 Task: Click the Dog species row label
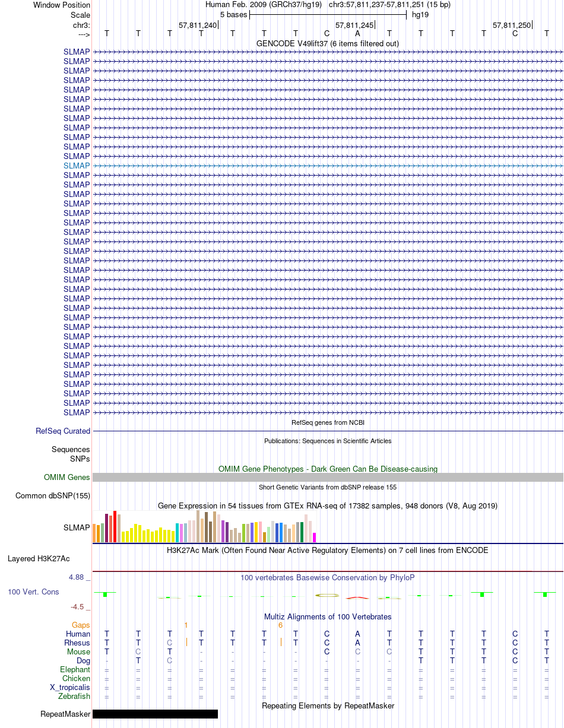(x=83, y=661)
